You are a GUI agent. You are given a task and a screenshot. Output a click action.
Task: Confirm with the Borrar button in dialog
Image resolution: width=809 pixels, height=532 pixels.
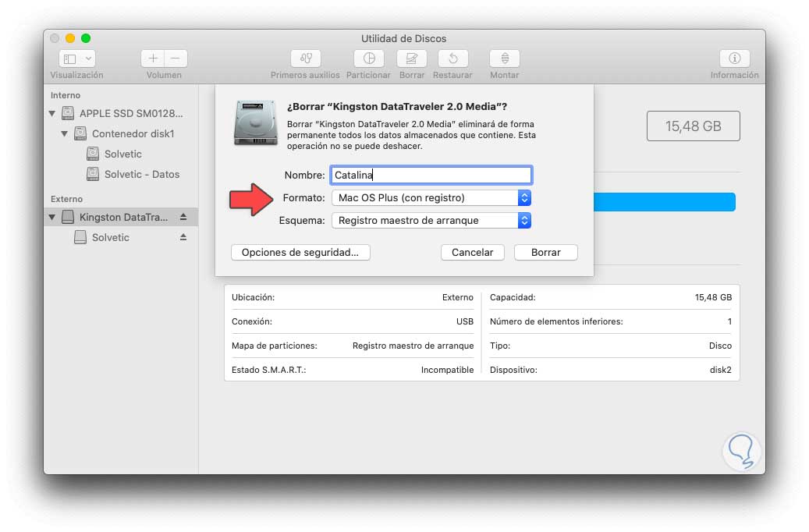coord(546,252)
